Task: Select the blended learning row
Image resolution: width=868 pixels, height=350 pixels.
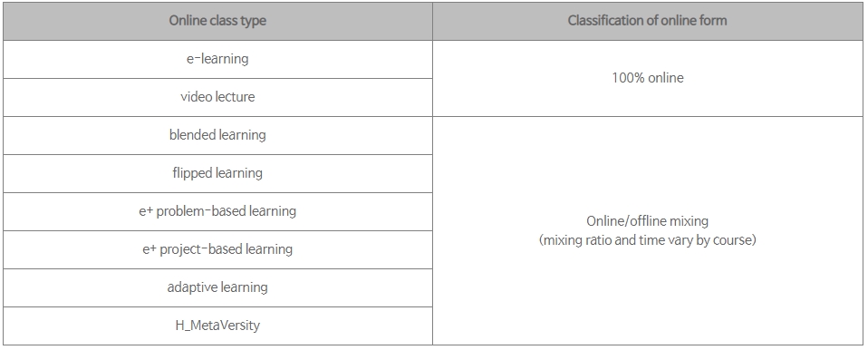Action: [x=217, y=136]
